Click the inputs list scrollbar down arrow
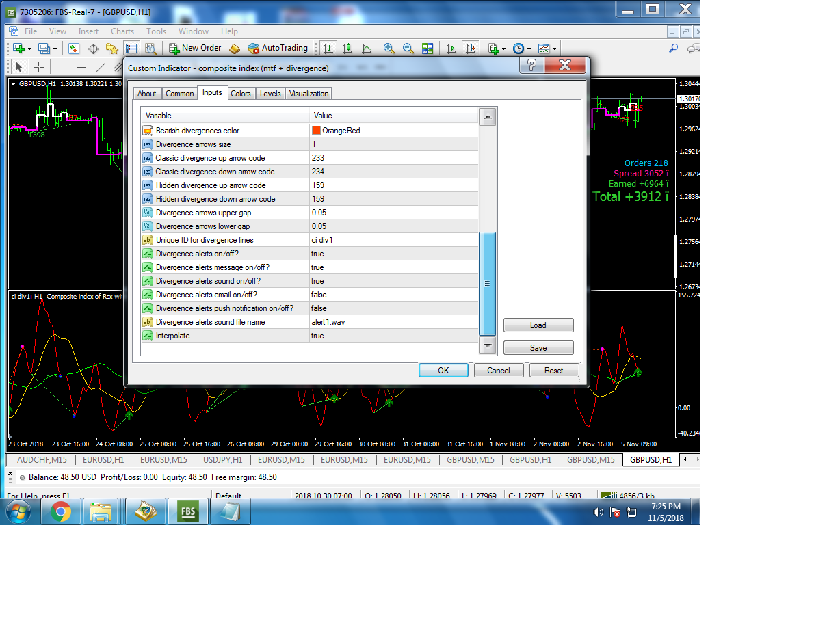Viewport: 840px width, 629px height. coord(488,345)
